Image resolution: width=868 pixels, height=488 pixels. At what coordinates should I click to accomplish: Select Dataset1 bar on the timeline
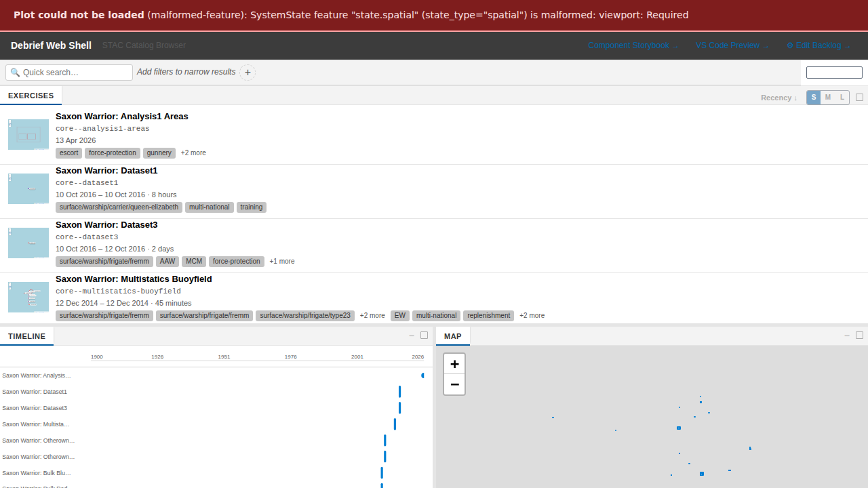399,392
